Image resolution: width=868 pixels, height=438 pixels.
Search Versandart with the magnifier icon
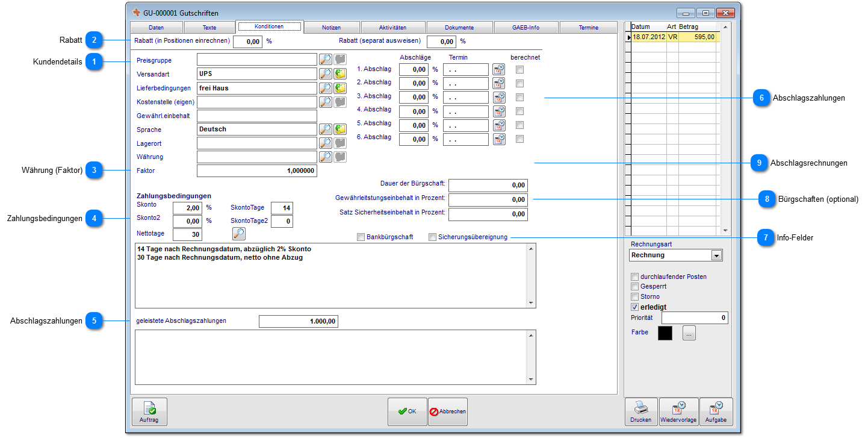point(326,74)
